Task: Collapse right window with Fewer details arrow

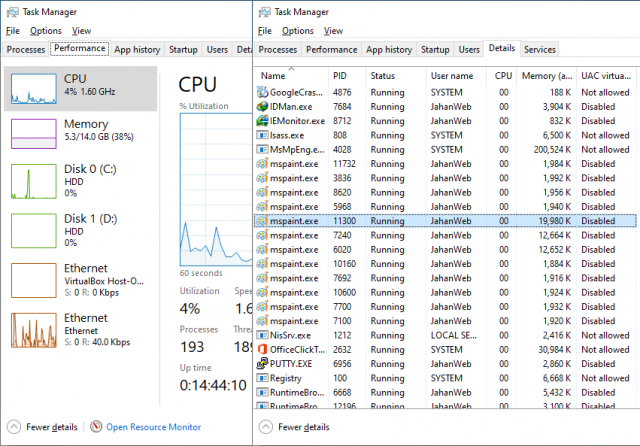Action: (267, 427)
